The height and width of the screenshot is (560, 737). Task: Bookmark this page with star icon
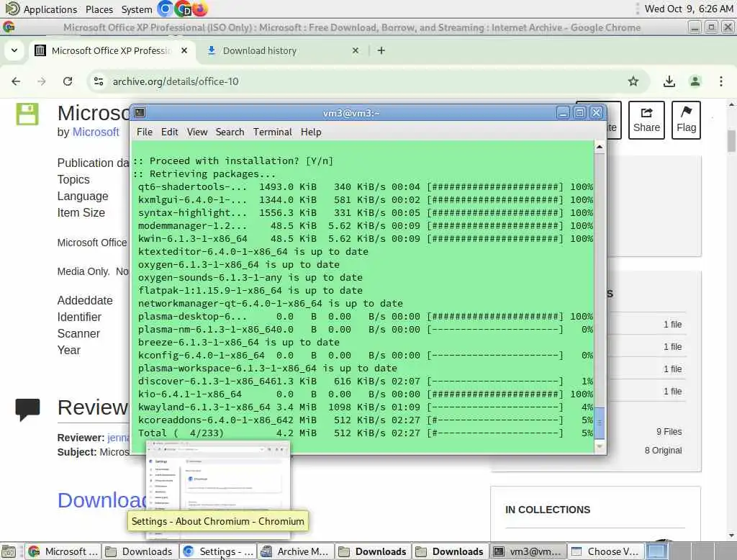[633, 81]
